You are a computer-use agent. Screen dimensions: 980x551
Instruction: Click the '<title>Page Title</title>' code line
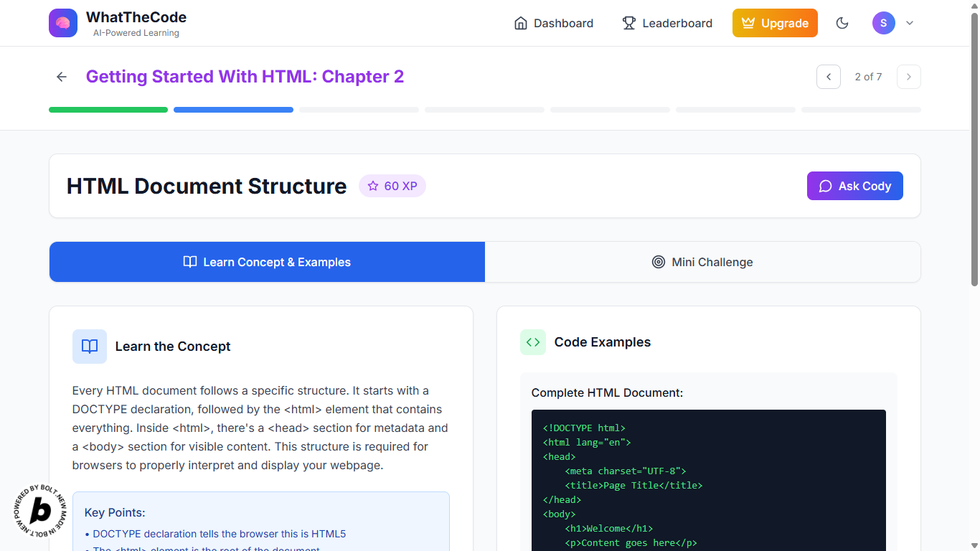[x=634, y=485]
